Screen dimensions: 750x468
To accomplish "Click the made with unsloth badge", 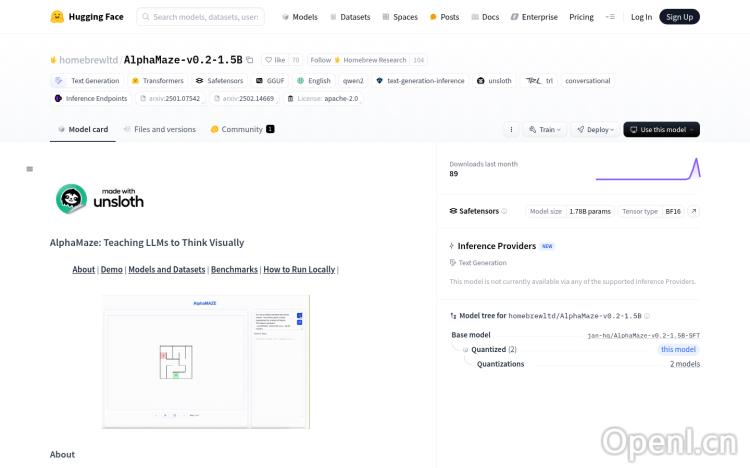I will [100, 200].
